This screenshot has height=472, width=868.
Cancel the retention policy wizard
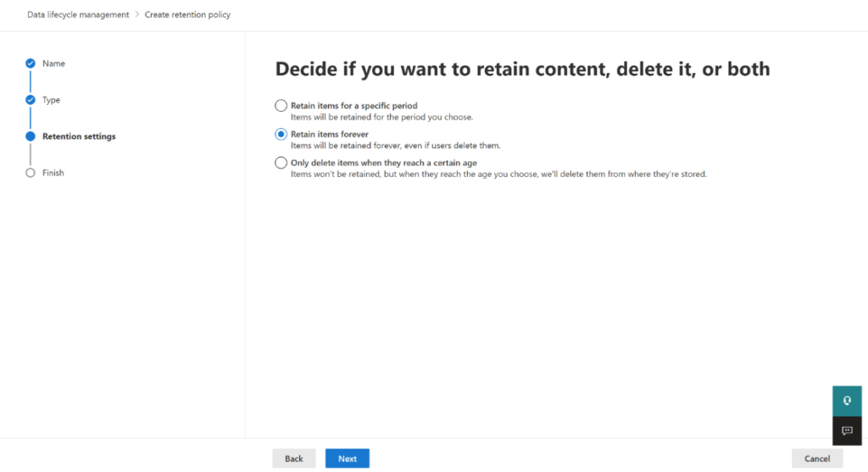pos(816,458)
